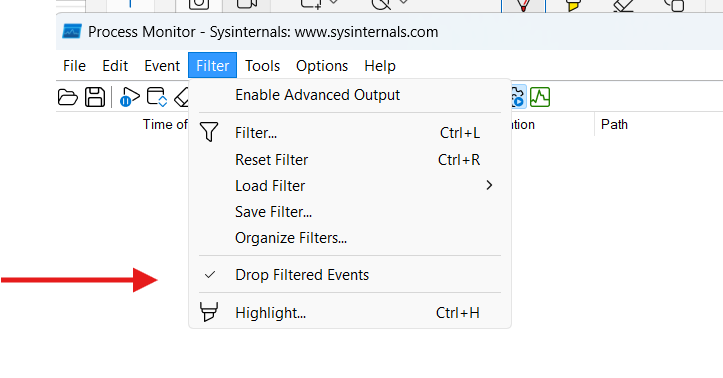The height and width of the screenshot is (378, 723).
Task: Click the funnel icon beside Filter...
Action: coord(209,132)
